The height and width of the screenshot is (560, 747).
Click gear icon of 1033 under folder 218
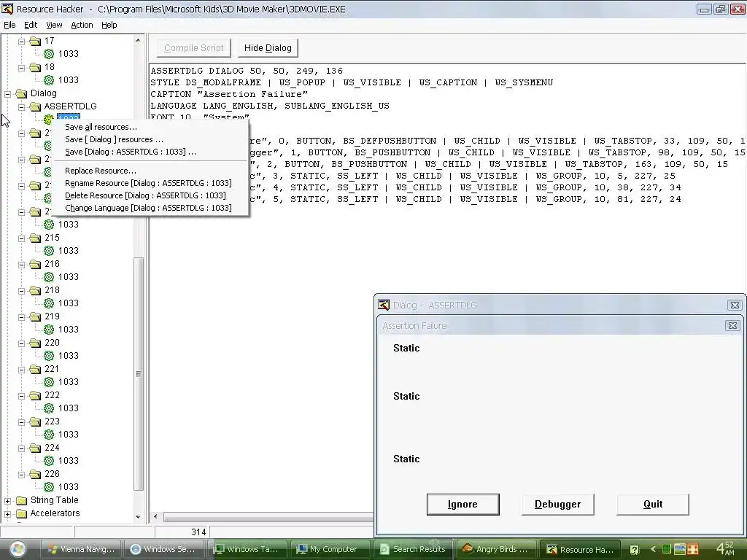point(49,303)
